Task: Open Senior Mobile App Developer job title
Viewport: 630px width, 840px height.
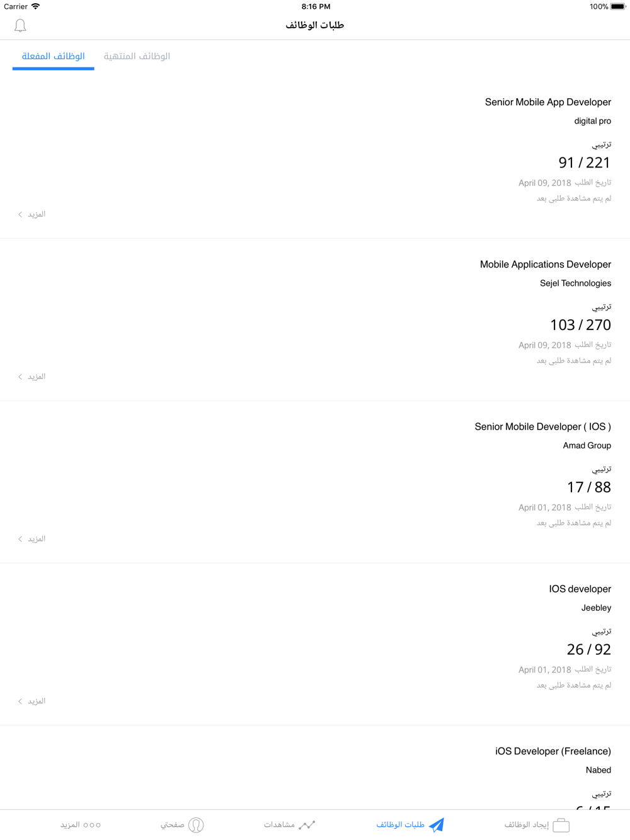Action: pos(548,102)
